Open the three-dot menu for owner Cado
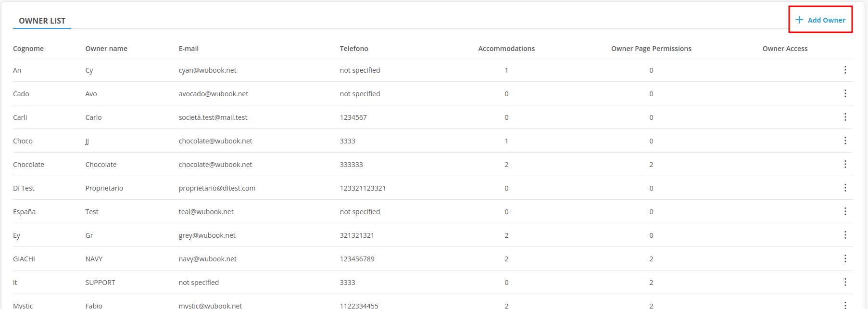868x309 pixels. 845,93
